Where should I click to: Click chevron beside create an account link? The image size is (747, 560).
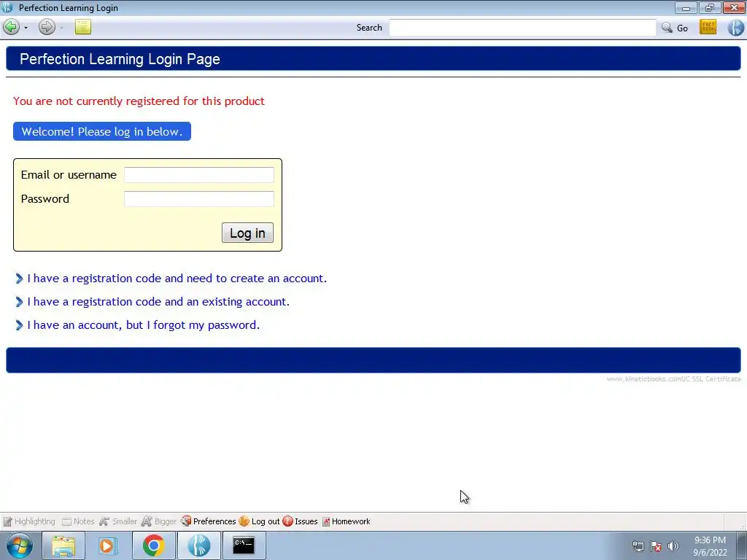click(x=19, y=279)
